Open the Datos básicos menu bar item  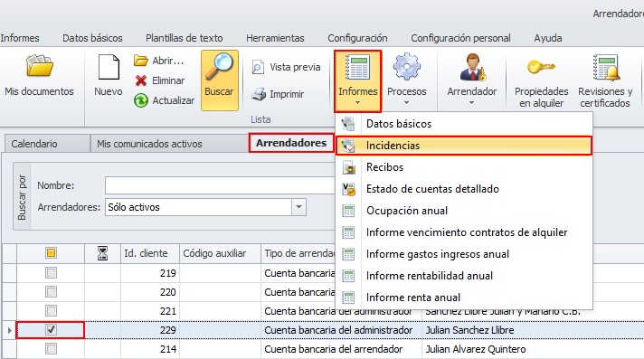coord(92,38)
